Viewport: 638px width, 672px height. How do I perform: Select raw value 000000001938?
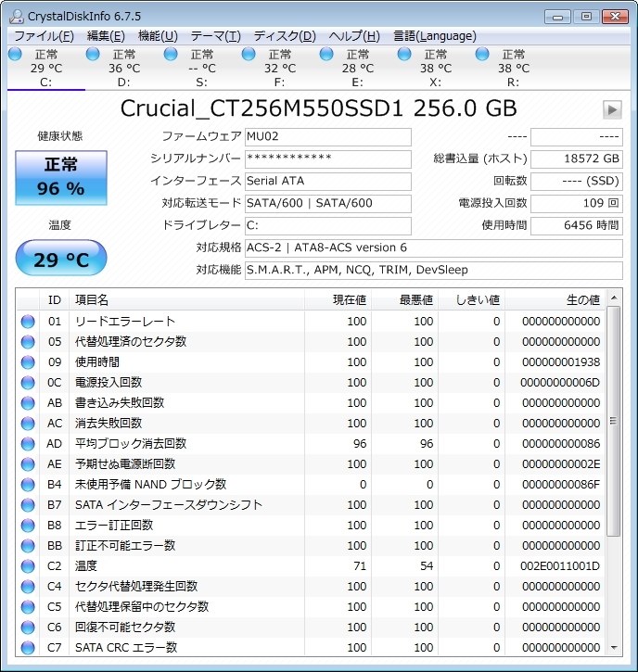[561, 362]
